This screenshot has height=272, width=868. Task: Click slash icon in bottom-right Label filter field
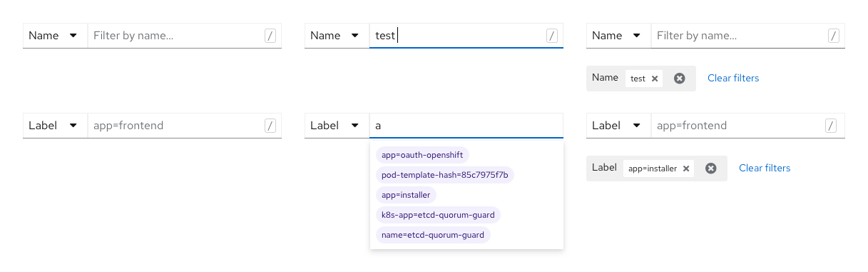point(831,126)
